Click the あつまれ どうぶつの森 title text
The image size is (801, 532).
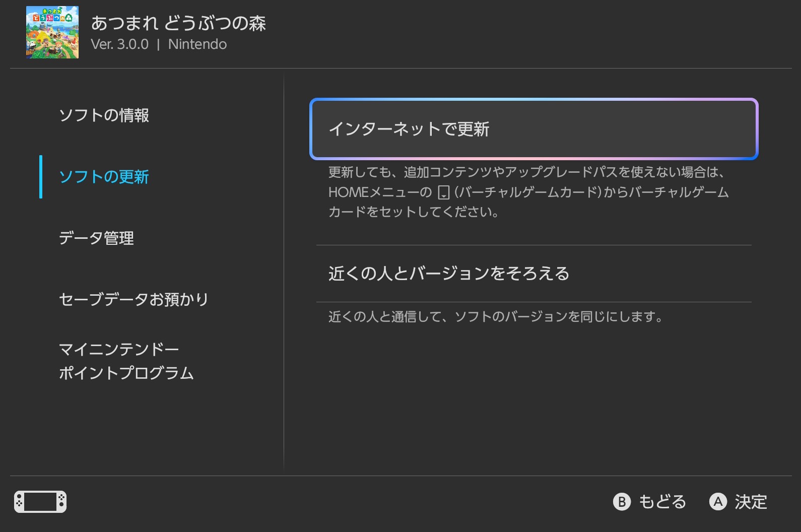click(178, 23)
